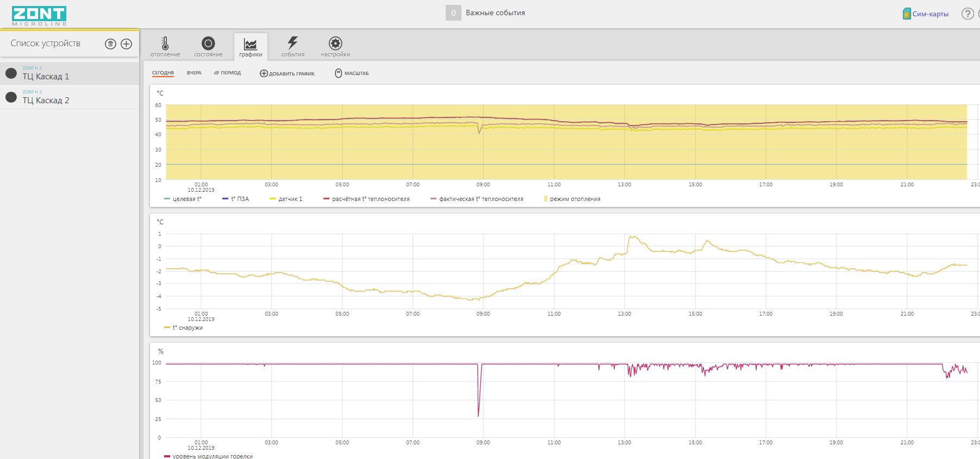The width and height of the screenshot is (980, 459).
Task: Click the gear icon of the настройки tab
Action: 335,43
